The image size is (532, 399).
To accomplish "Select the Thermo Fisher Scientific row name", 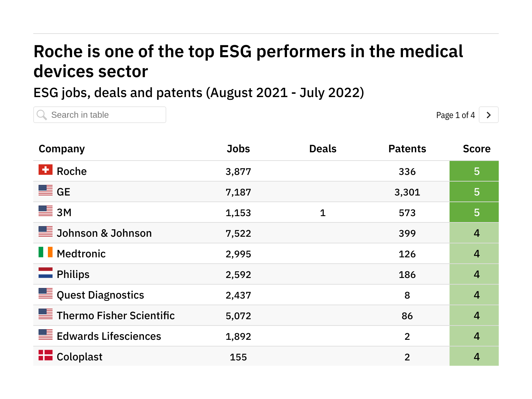I will (x=116, y=316).
